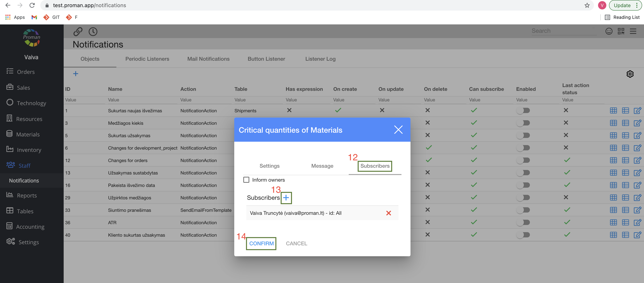The height and width of the screenshot is (283, 644).
Task: Open the Staff sidebar section
Action: tap(24, 165)
